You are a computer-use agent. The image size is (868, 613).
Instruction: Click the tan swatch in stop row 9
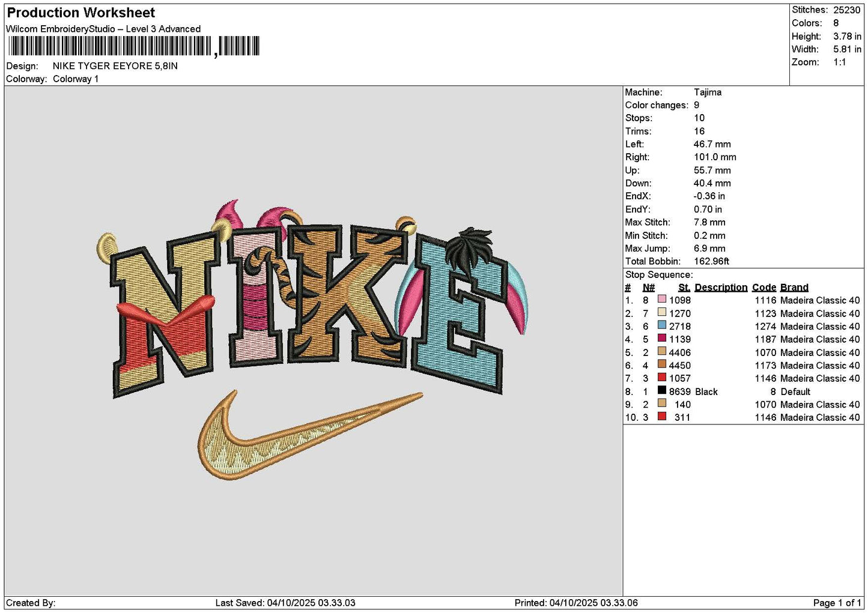661,404
